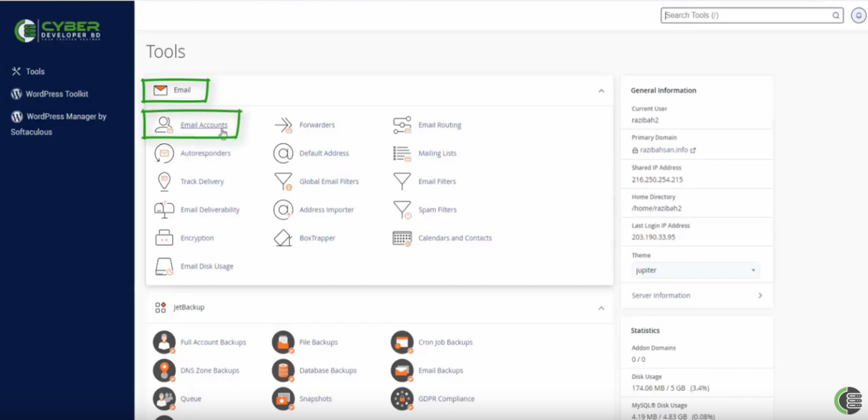Open the jupiter theme dropdown

693,270
